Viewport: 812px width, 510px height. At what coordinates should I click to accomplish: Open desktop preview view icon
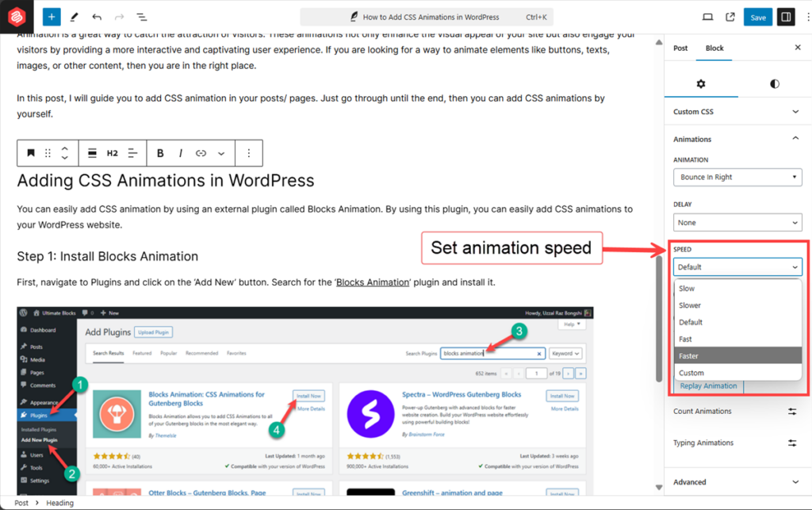[x=707, y=17]
